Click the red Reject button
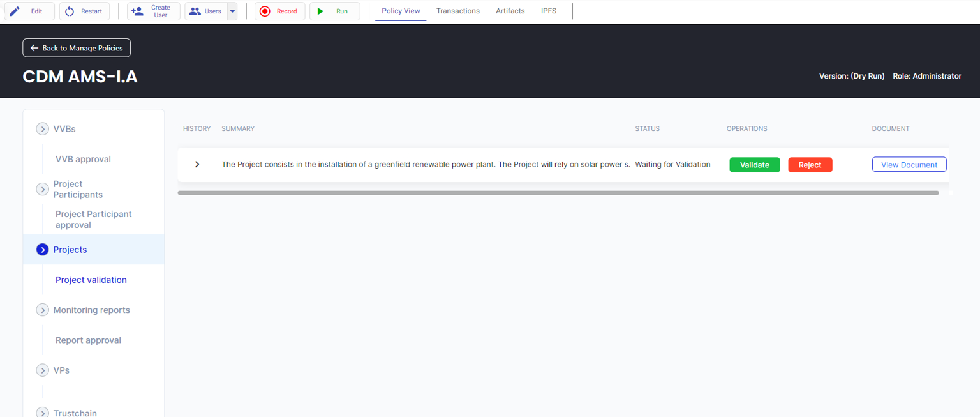 point(810,165)
